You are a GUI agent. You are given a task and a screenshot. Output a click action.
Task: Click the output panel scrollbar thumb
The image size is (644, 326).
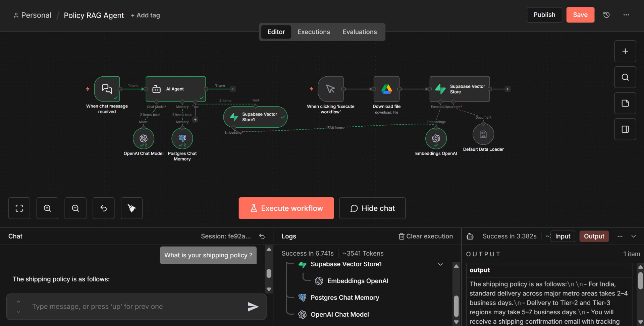point(640,280)
